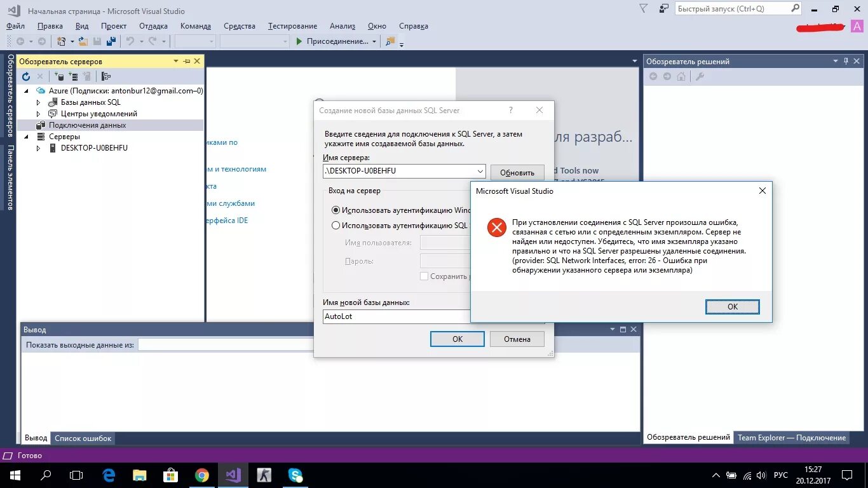Image resolution: width=868 pixels, height=488 pixels.
Task: Switch to Team Explorer — Подключение tab
Action: pyautogui.click(x=792, y=438)
